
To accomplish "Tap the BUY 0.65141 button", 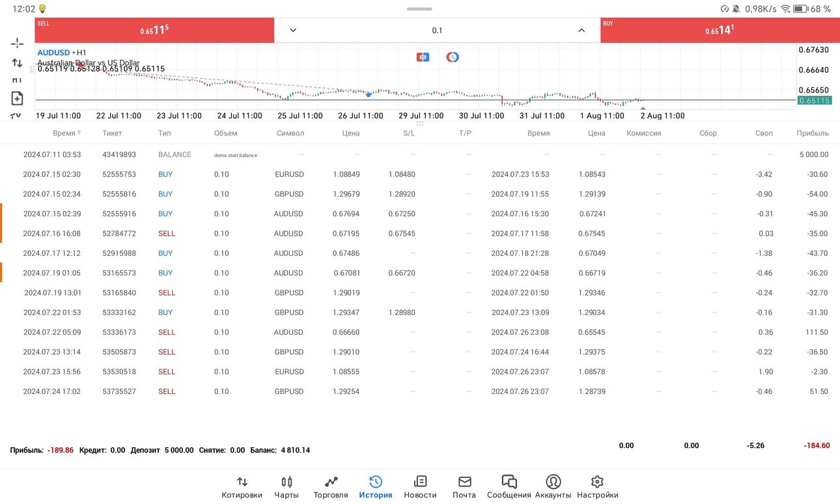I will click(720, 30).
